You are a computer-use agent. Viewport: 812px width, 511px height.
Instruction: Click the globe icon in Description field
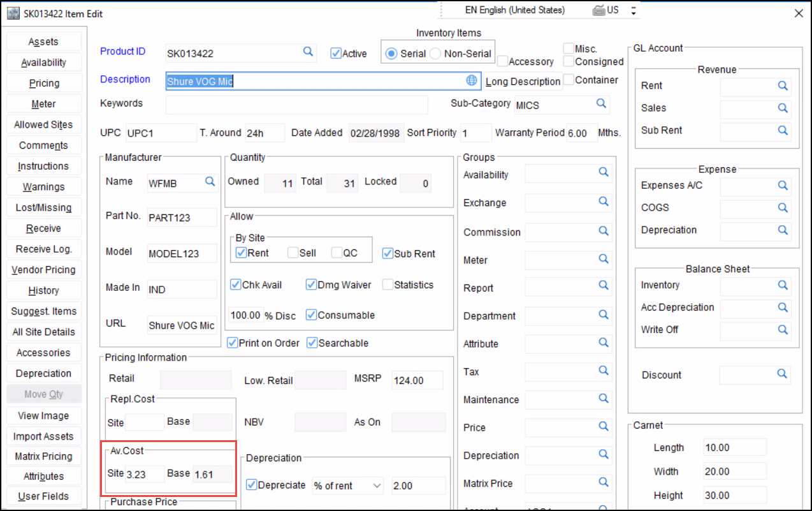(x=472, y=80)
